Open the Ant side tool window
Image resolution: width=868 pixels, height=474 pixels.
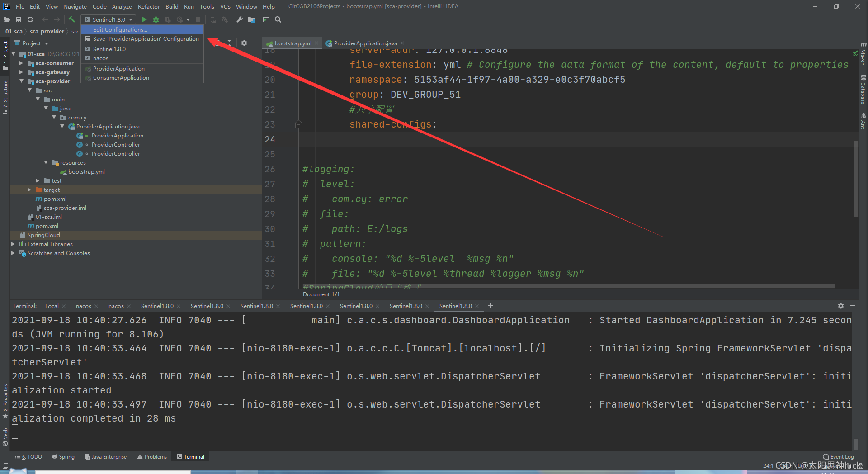tap(863, 121)
